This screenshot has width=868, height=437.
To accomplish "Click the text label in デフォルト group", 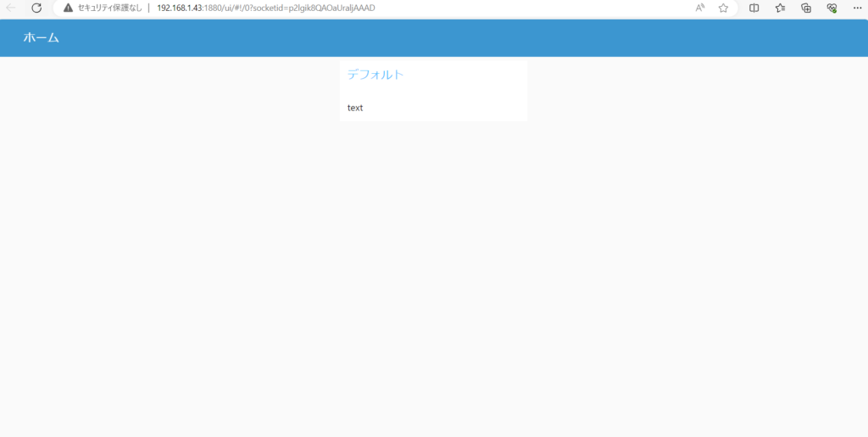I will click(x=355, y=108).
